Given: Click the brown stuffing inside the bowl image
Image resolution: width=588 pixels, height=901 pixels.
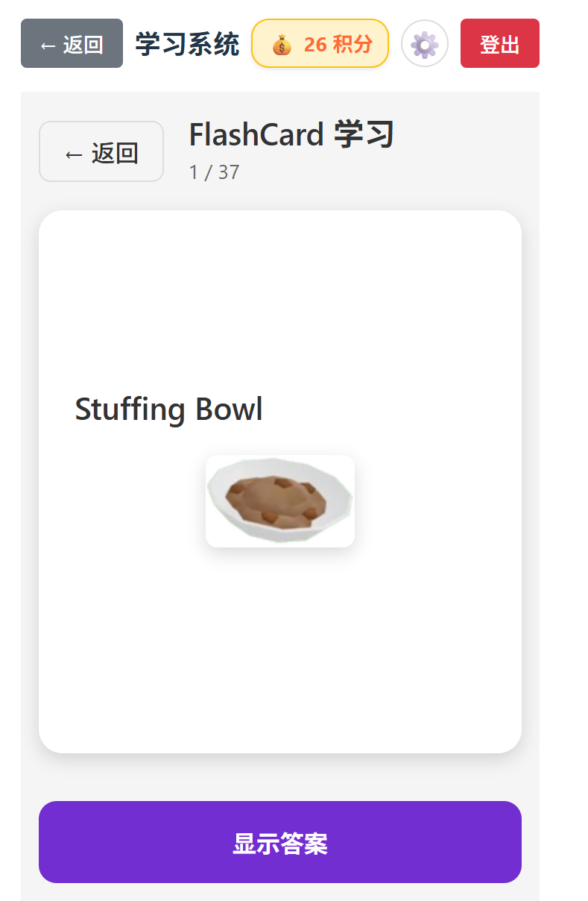Looking at the screenshot, I should pos(276,498).
